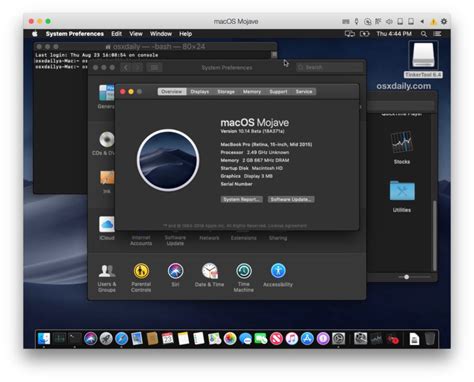
Task: Open FaceTime icon in the Dock
Action: coord(261,339)
